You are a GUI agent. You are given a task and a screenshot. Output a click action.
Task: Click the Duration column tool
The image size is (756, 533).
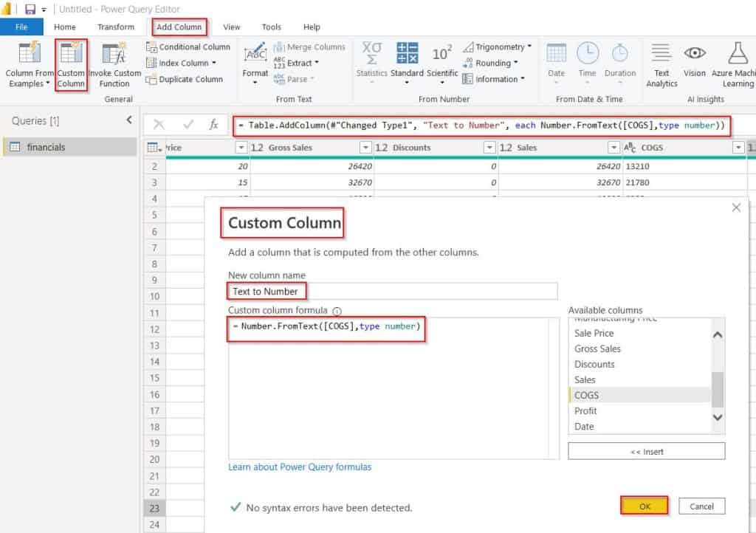point(620,63)
